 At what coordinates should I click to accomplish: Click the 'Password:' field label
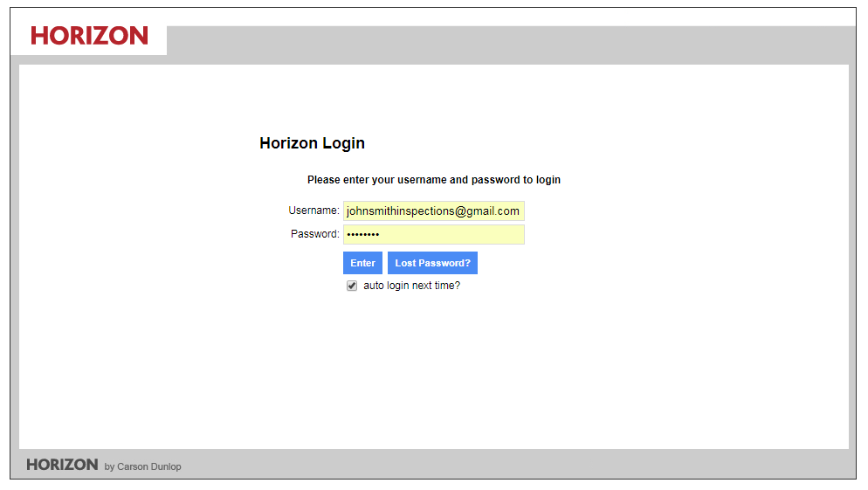[314, 234]
